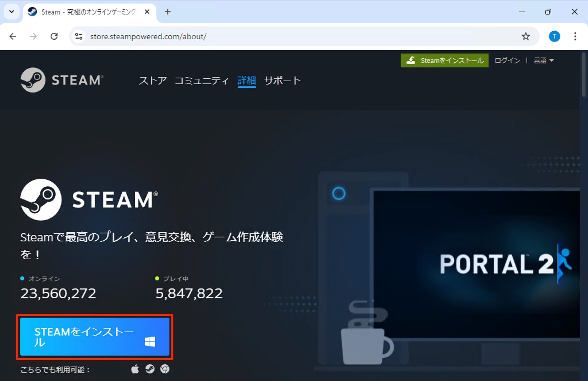
Task: Toggle the 詳細 navigation item highlight
Action: [x=246, y=81]
